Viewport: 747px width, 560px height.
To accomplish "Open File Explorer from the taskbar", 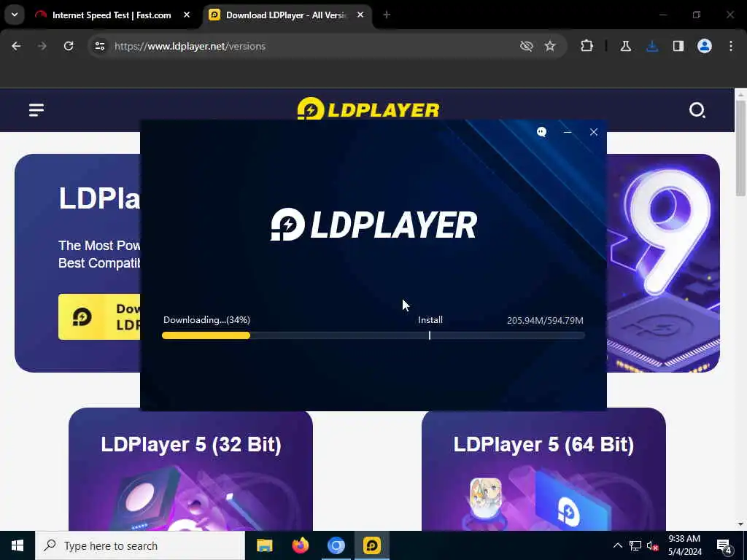I will [264, 545].
